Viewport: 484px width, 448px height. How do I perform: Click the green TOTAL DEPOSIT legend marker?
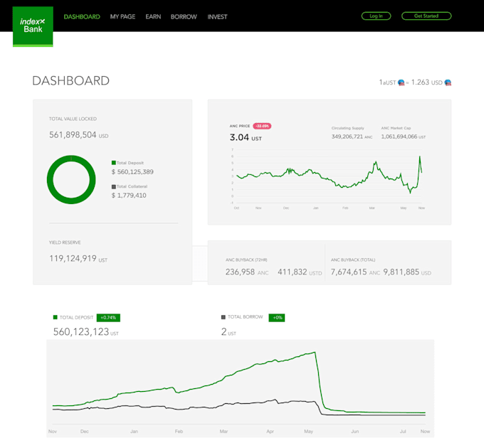(56, 317)
